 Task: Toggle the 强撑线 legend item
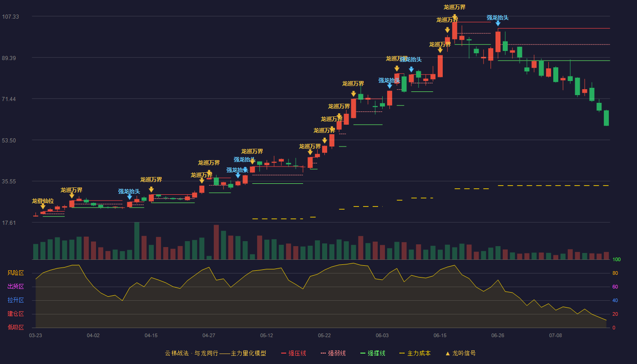point(373,353)
